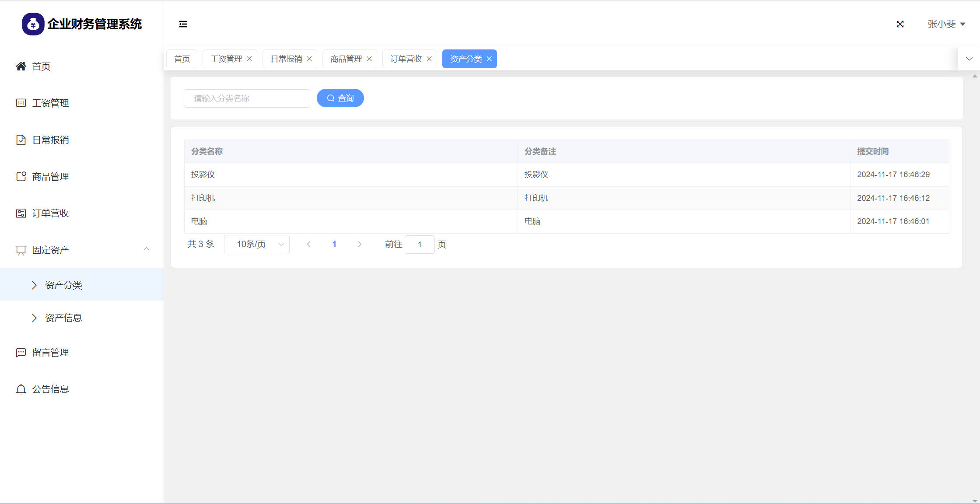
Task: Switch to the 商品管理 tab
Action: tap(346, 59)
